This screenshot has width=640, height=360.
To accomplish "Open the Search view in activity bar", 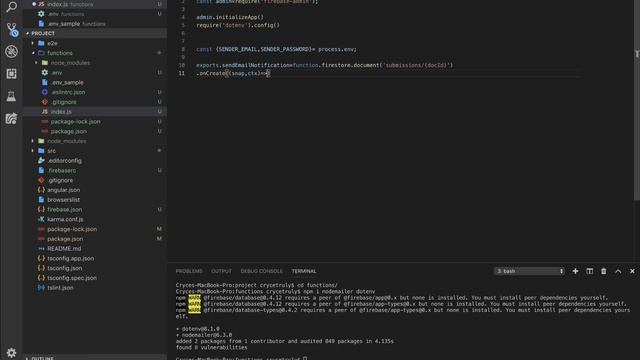I will 11,7.
